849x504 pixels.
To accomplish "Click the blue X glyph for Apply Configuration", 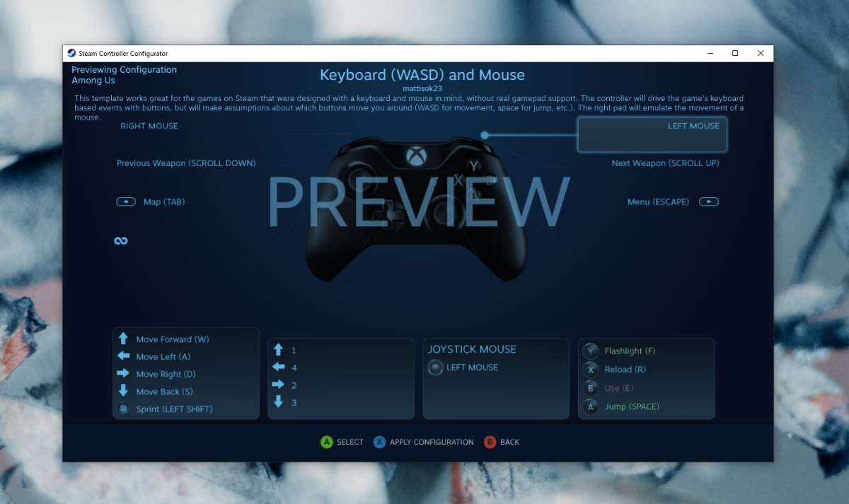I will (380, 442).
